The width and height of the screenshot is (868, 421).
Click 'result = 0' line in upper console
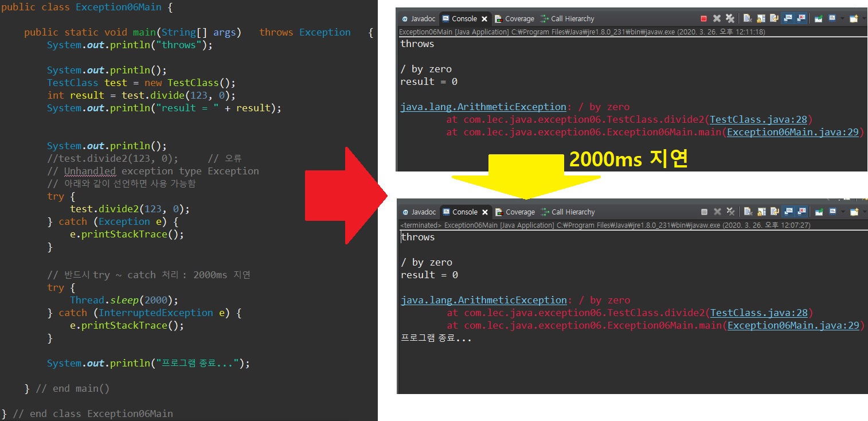pyautogui.click(x=429, y=81)
